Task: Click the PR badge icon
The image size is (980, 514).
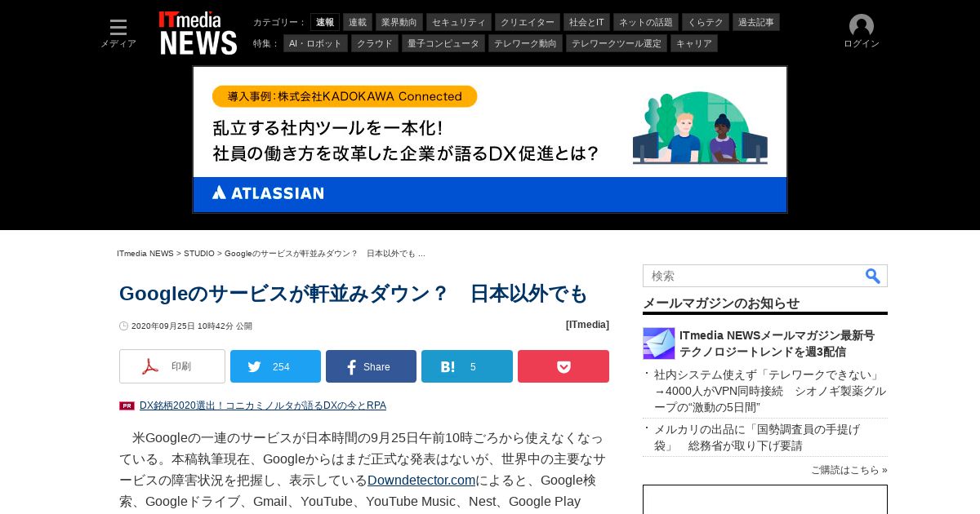Action: point(127,405)
